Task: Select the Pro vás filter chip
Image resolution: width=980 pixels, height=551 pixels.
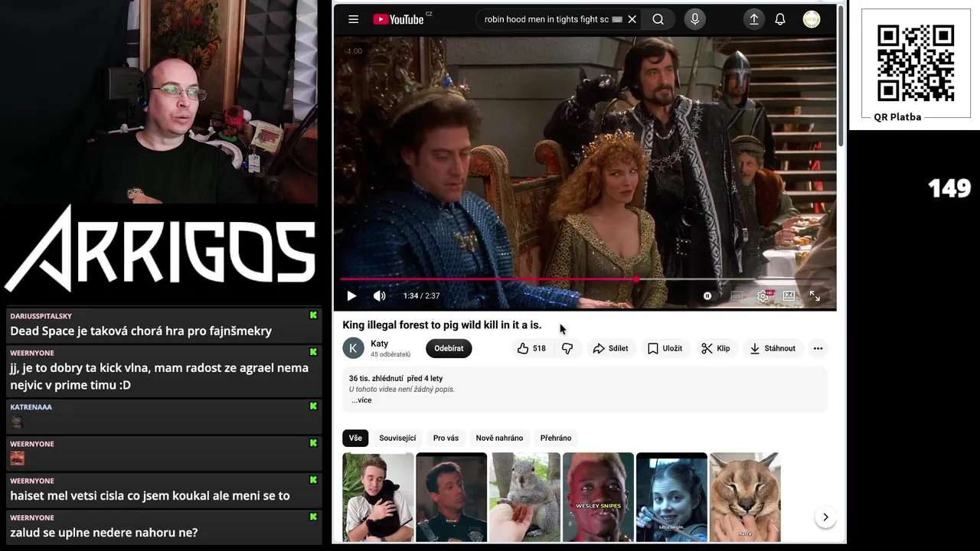Action: [446, 438]
